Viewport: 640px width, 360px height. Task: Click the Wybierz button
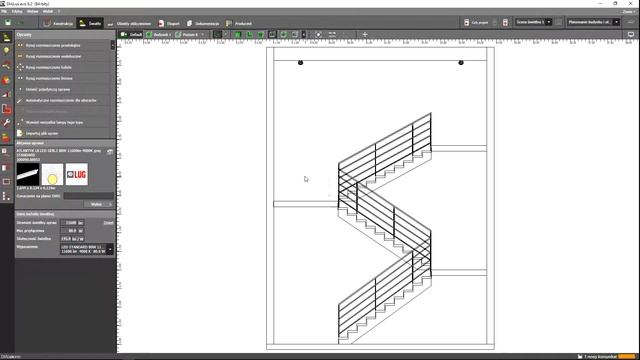99,204
